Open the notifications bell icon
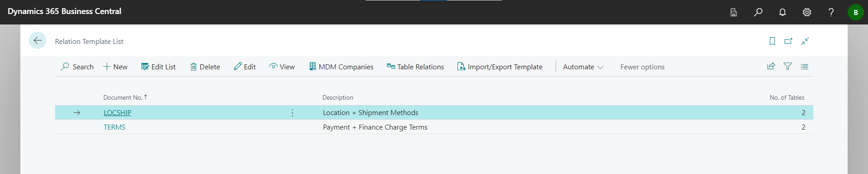Image resolution: width=868 pixels, height=174 pixels. [783, 12]
